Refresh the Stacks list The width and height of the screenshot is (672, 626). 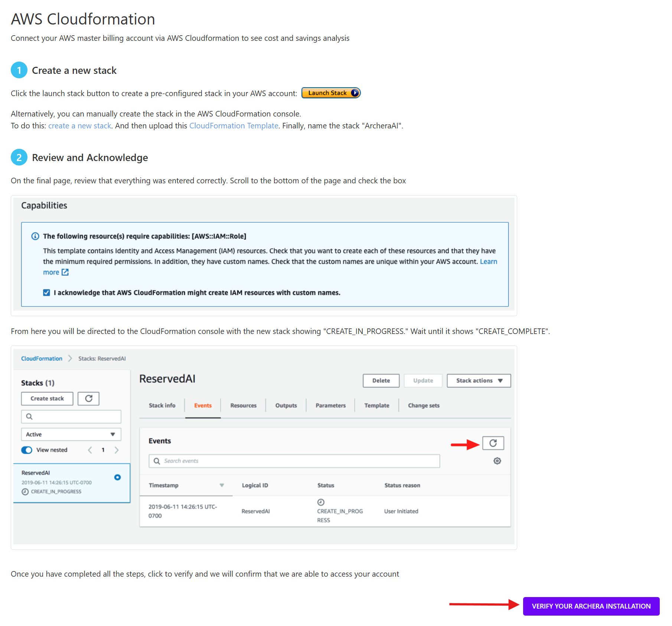[88, 399]
